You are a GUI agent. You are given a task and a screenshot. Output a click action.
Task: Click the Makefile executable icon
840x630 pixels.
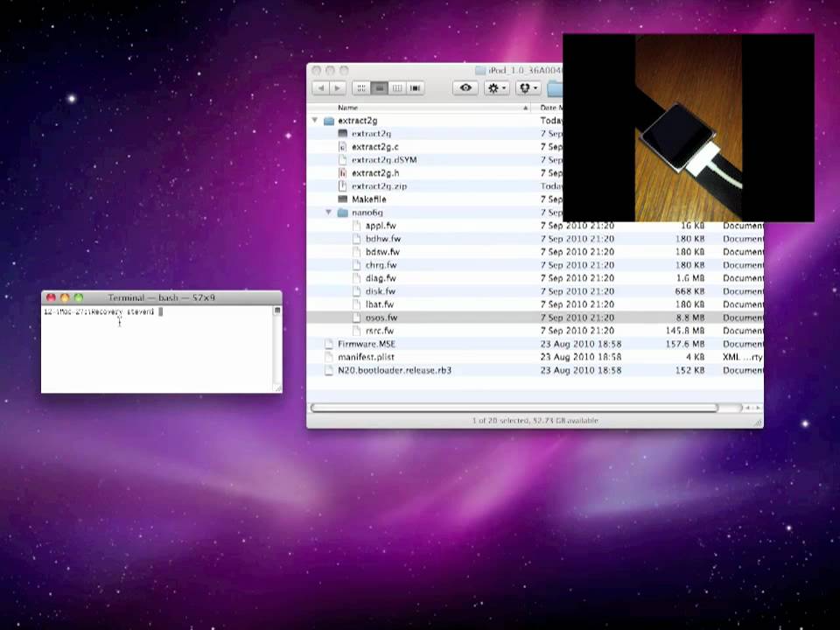coord(343,199)
